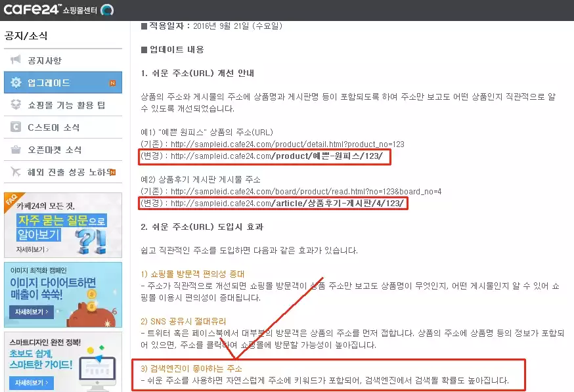Image resolution: width=574 pixels, height=392 pixels.
Task: Click the new /article/상품후기-게시판/4/123/ URL
Action: [x=288, y=204]
